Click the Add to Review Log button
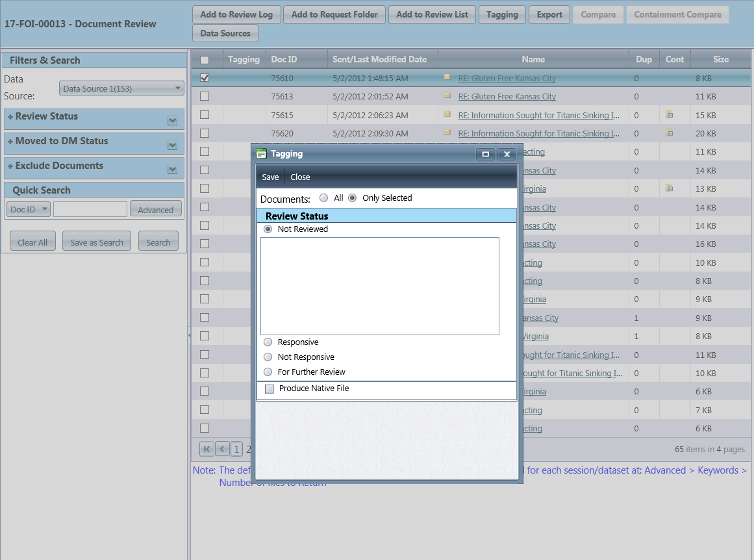Screen dimensions: 754x560 (236, 14)
